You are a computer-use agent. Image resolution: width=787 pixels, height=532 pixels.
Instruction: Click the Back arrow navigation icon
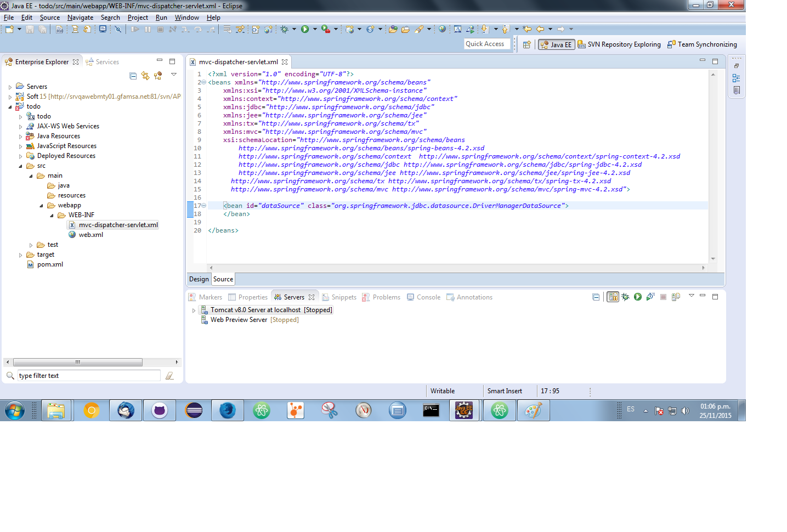[x=540, y=29]
